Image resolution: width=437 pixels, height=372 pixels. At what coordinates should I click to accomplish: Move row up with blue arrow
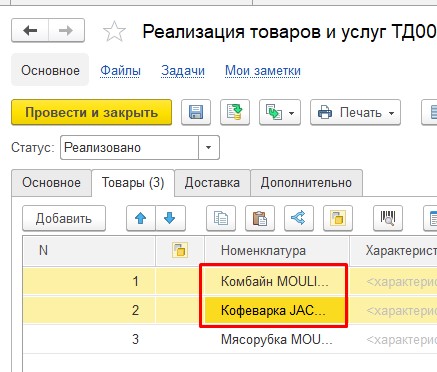(x=141, y=218)
